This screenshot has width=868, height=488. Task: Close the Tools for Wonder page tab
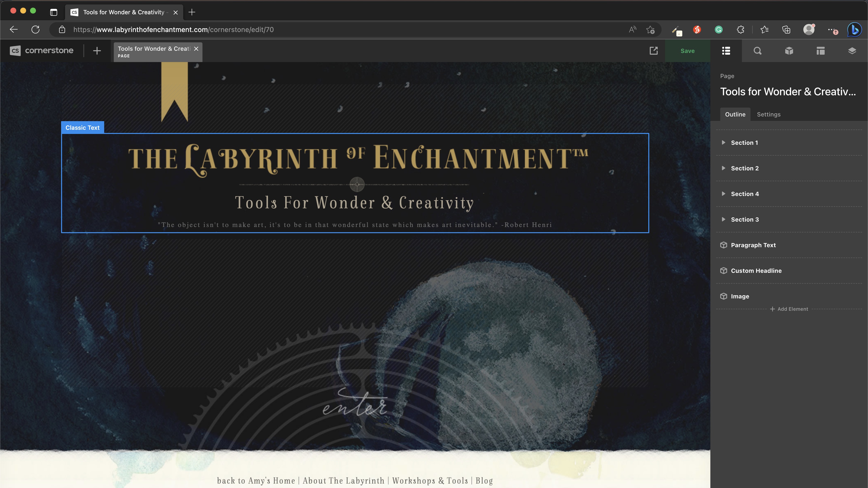(x=196, y=49)
